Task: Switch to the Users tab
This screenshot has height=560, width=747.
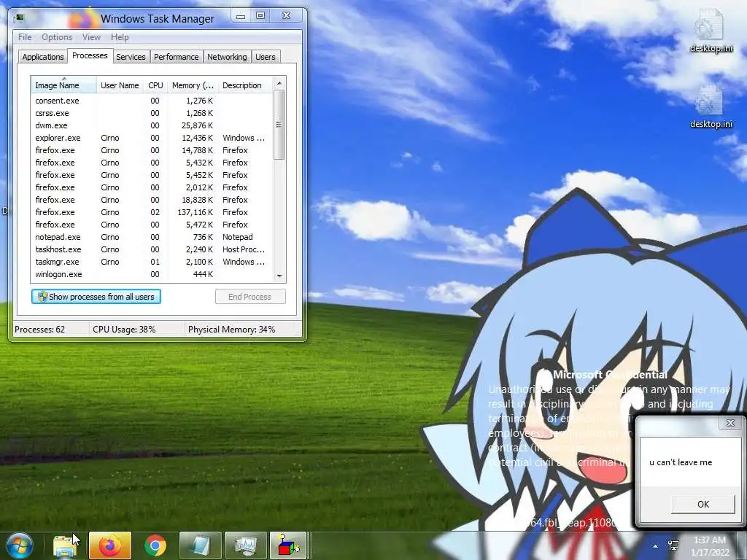Action: 266,57
